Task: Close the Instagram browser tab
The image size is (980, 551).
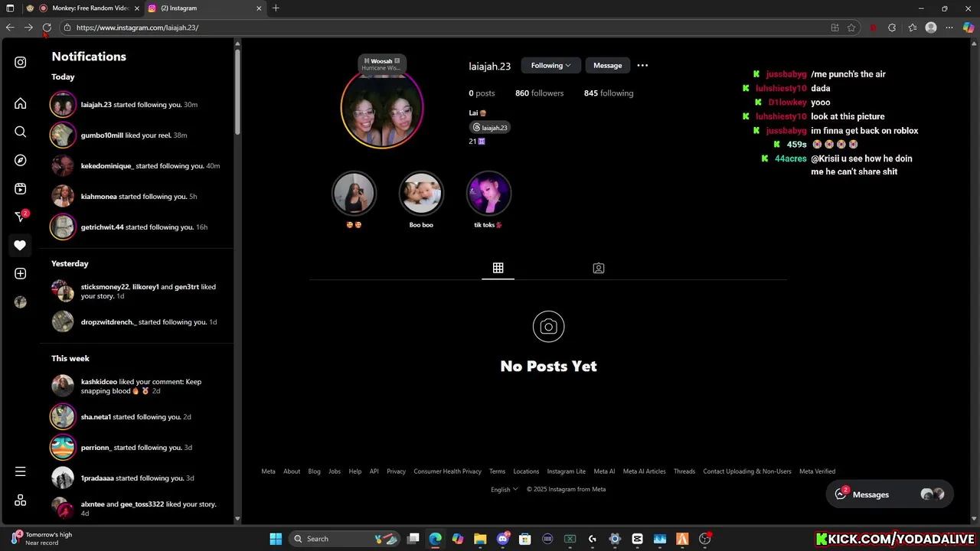Action: [259, 8]
